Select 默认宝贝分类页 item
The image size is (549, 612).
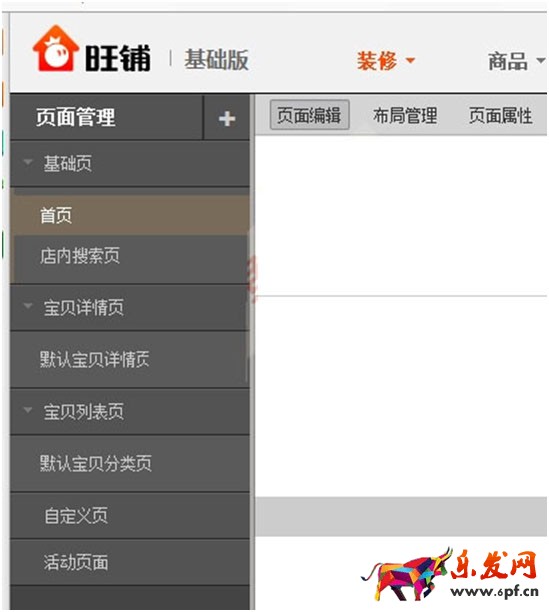point(130,464)
